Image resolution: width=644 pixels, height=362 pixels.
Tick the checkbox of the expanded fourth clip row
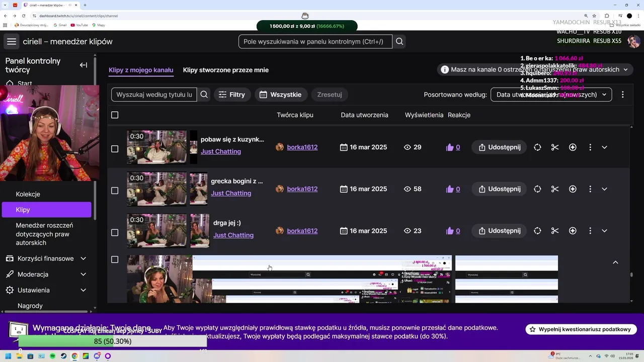pos(115,259)
